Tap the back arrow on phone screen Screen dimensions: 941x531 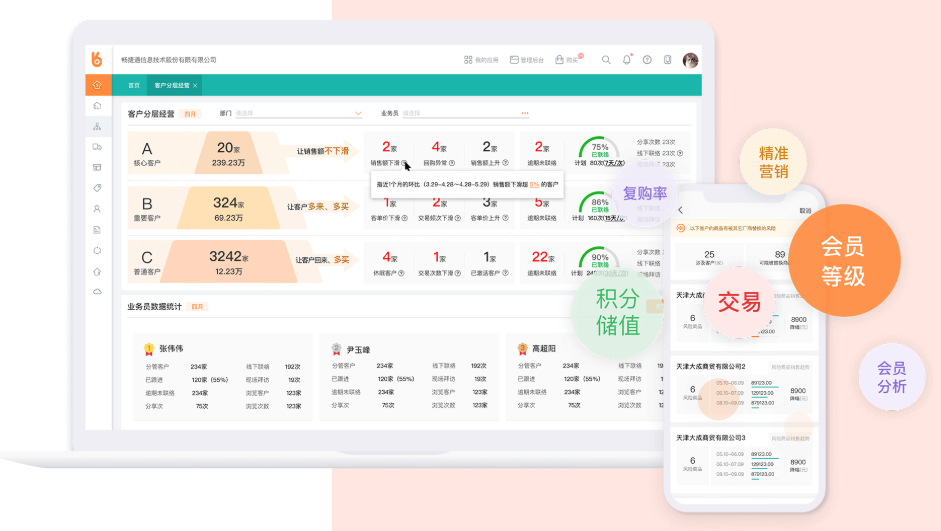[681, 211]
